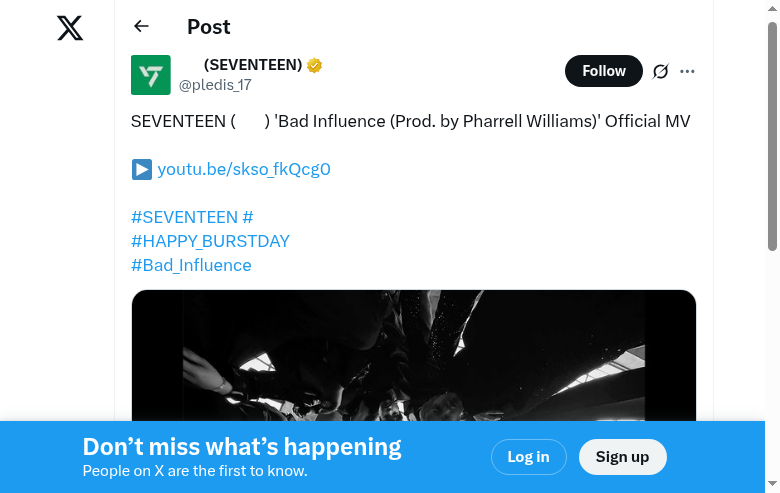Image resolution: width=780 pixels, height=493 pixels.
Task: Open the SEVENTEEN profile avatar
Action: (151, 75)
